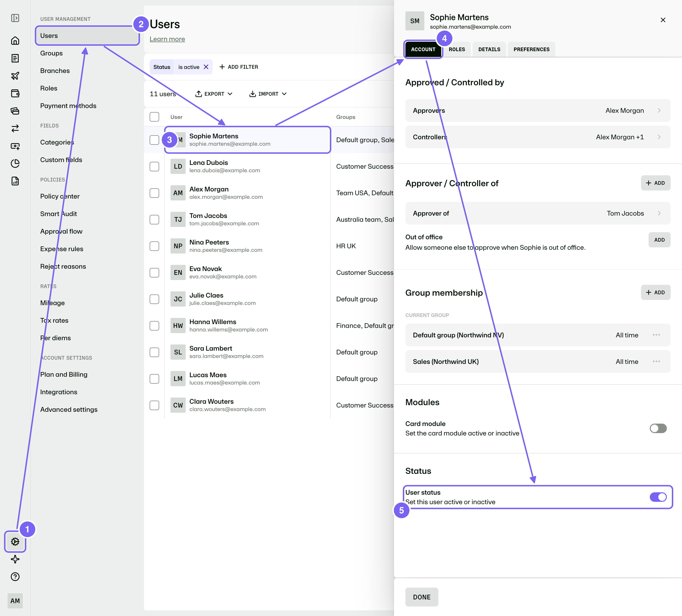Open the sparkle AI assistant icon
This screenshot has height=616, width=682.
15,559
